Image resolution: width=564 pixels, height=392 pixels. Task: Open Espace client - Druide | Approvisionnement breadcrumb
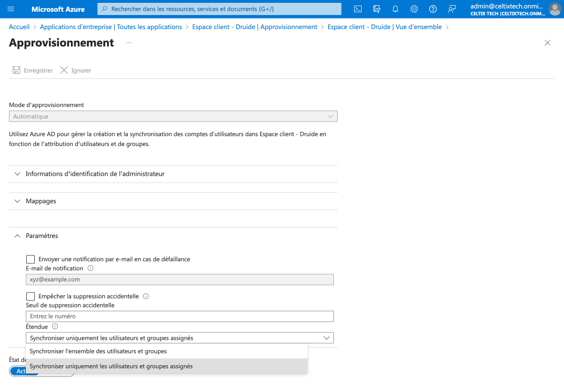[255, 27]
